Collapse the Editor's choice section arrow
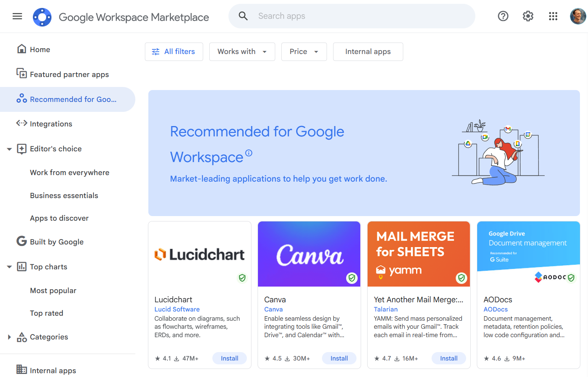 coord(9,149)
